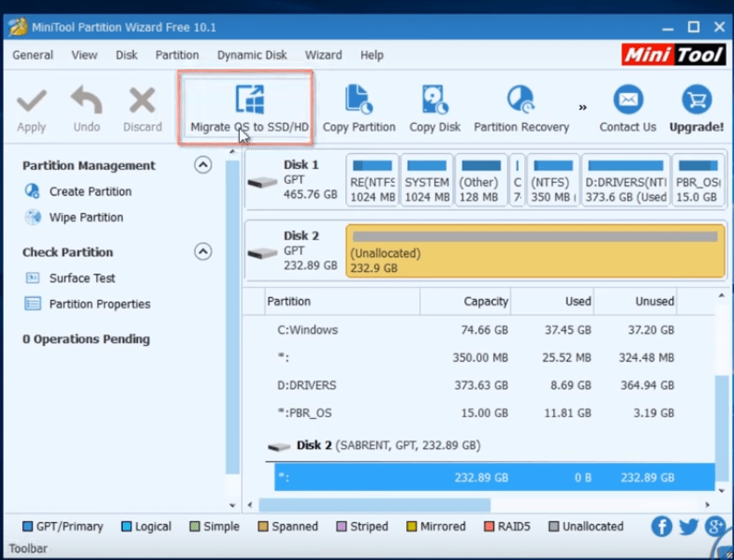Show more toolbar items chevron
Screen dimensions: 734x560
(583, 108)
